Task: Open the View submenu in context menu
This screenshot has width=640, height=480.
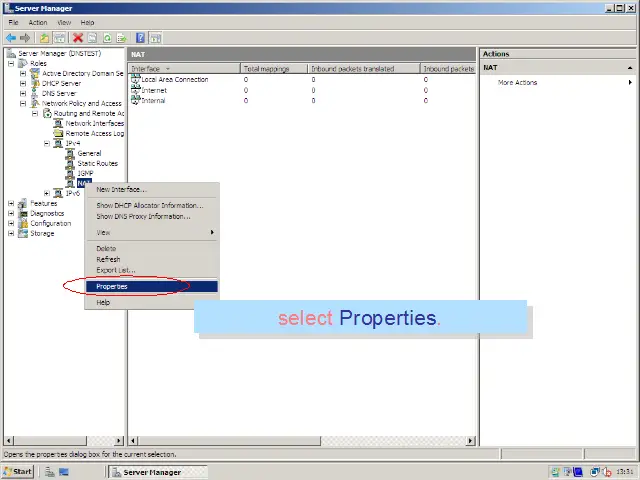Action: [x=104, y=232]
